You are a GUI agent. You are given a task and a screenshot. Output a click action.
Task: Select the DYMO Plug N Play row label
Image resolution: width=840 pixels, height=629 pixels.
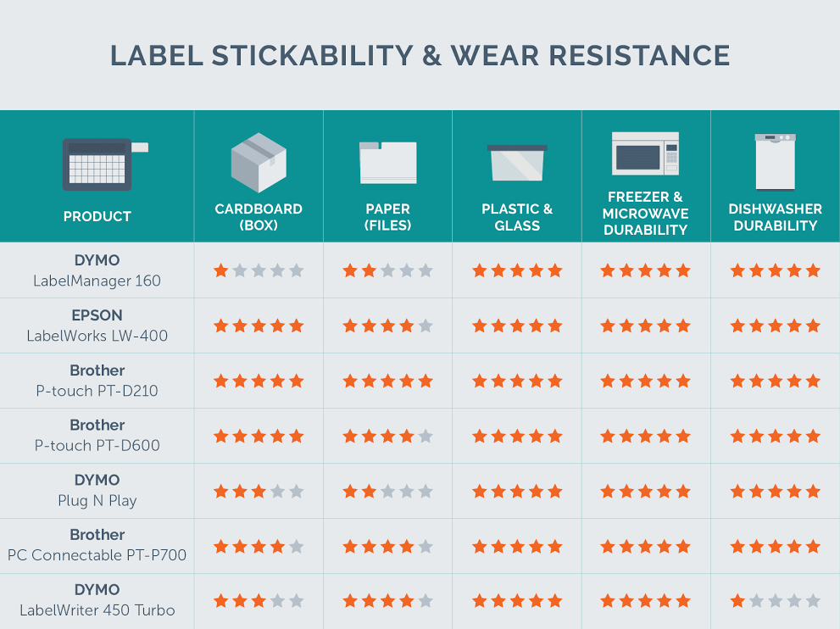click(97, 490)
